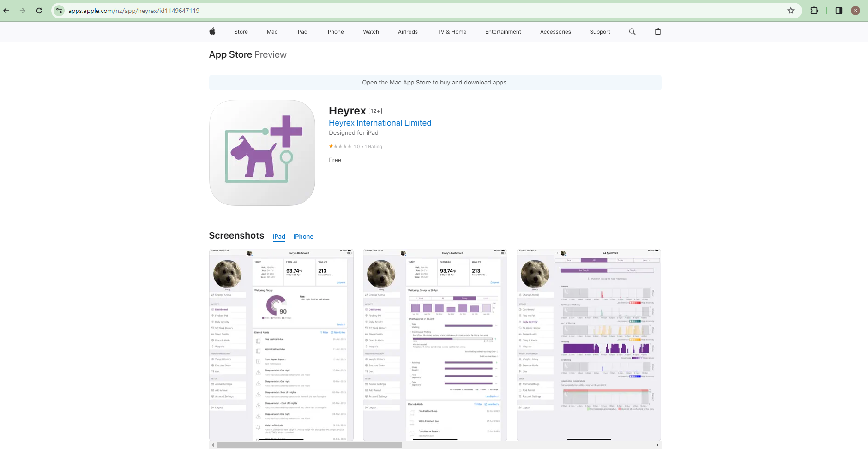Viewport: 868px width, 449px height.
Task: Click the shopping bag icon
Action: tap(658, 31)
